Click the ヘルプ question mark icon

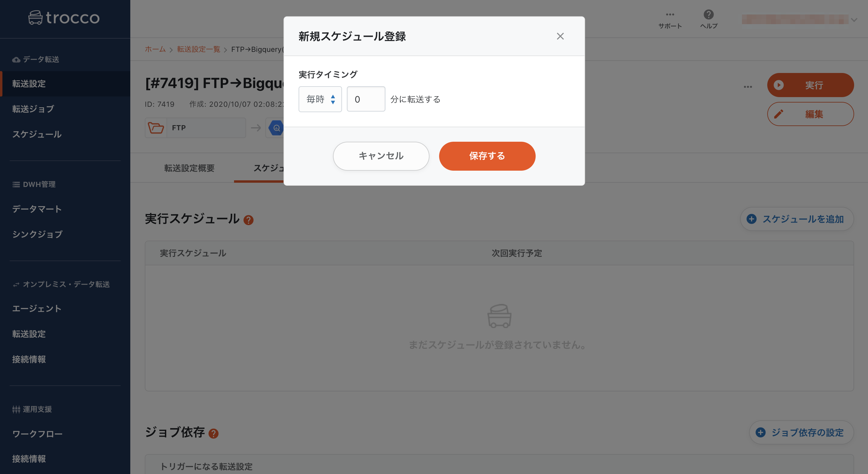point(709,14)
